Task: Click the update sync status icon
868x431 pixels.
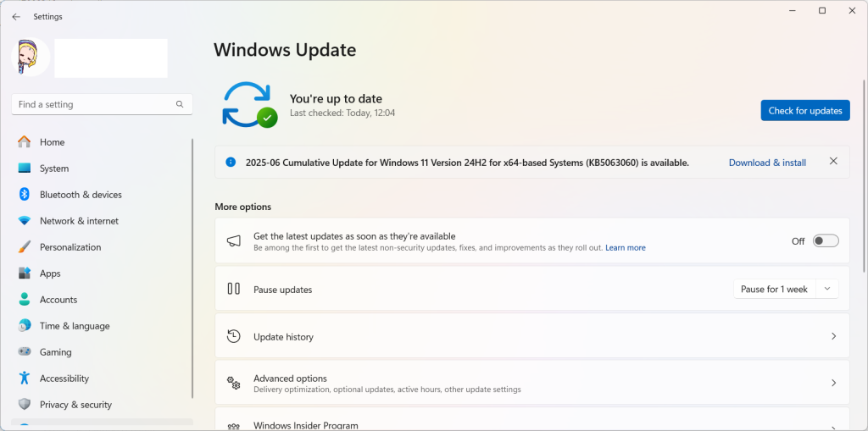Action: tap(250, 104)
